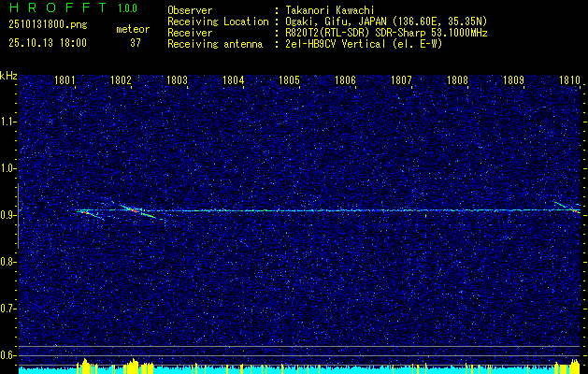Click the 0.9 kHz axis label
The image size is (588, 374).
point(8,215)
